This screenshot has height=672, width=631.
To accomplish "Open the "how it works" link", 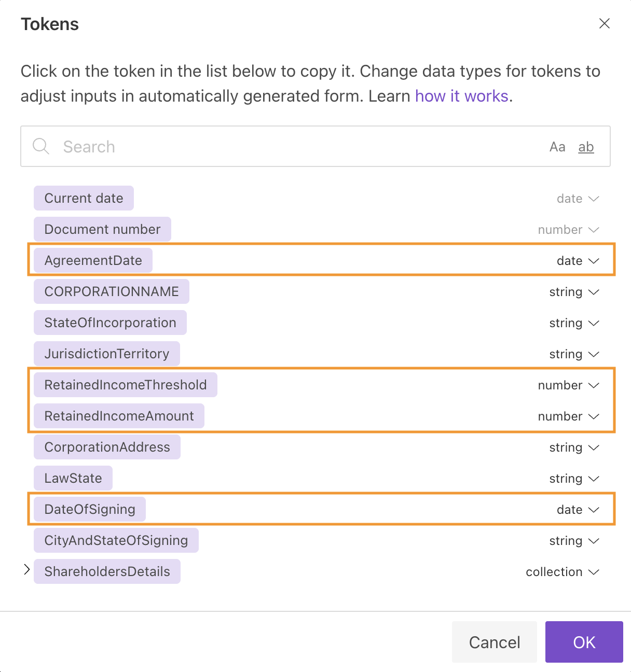I will point(461,96).
